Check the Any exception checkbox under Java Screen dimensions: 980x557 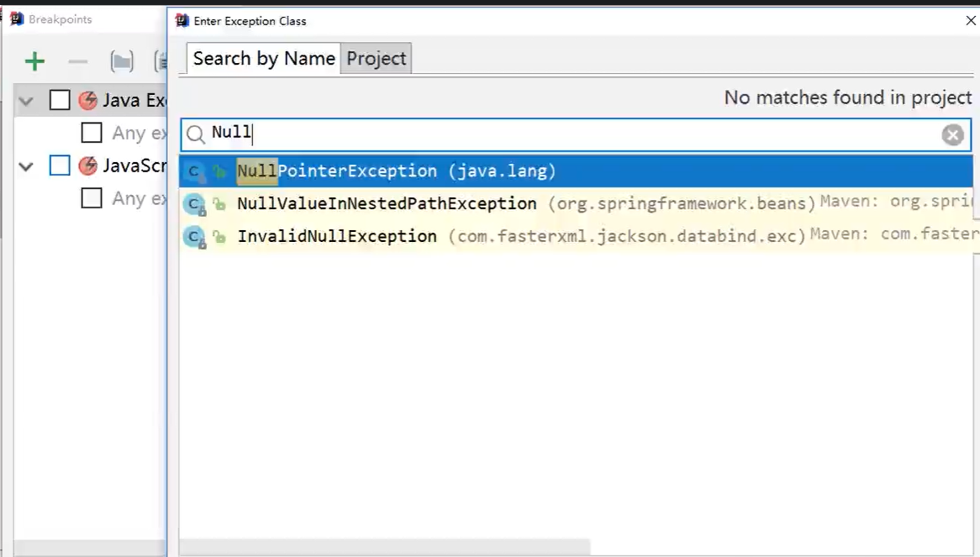coord(92,133)
